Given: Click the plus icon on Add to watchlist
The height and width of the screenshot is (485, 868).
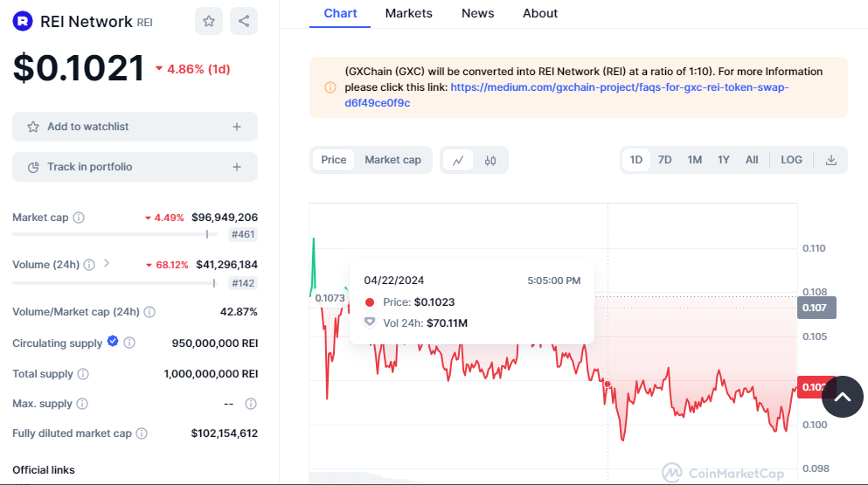Looking at the screenshot, I should [236, 127].
